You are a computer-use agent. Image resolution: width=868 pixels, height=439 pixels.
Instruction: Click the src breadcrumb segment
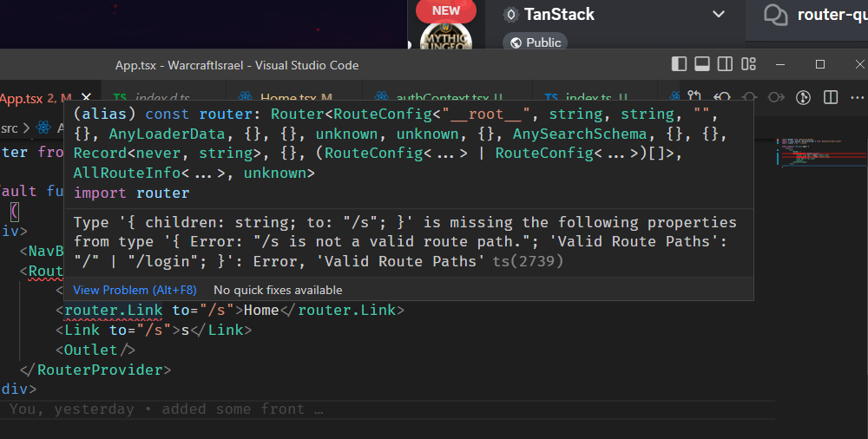click(10, 128)
